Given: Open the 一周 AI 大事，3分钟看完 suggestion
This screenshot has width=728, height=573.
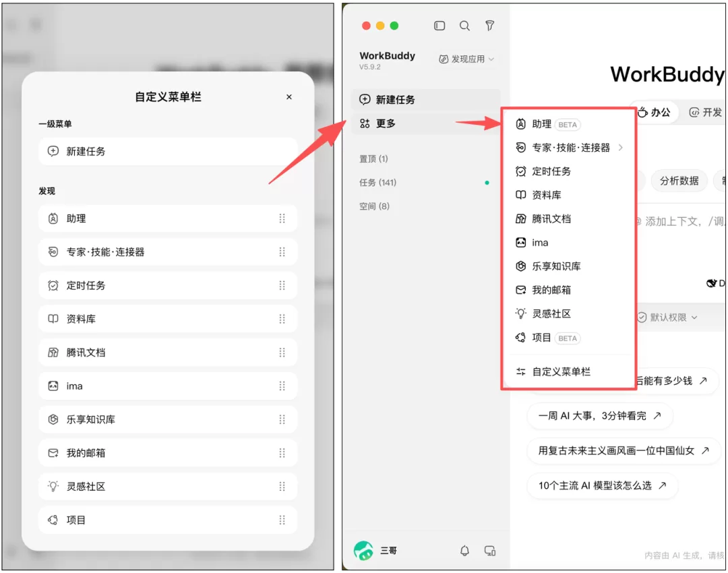Looking at the screenshot, I should point(599,415).
